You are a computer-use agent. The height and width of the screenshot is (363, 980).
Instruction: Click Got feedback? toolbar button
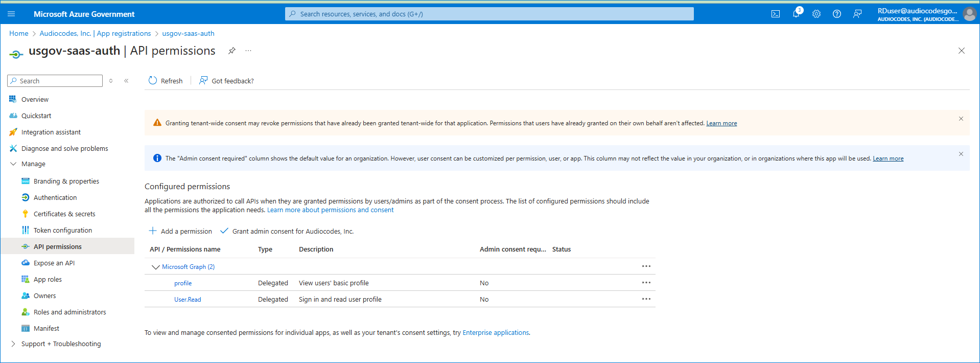tap(226, 81)
